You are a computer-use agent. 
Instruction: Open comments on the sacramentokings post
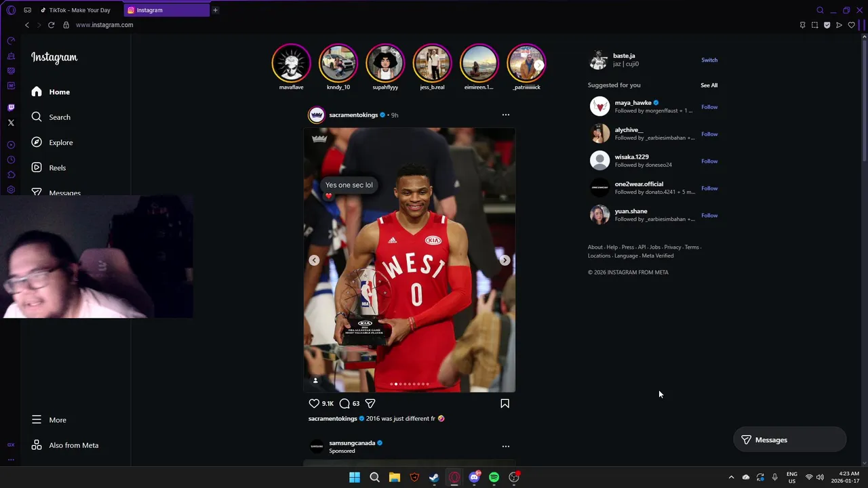344,403
